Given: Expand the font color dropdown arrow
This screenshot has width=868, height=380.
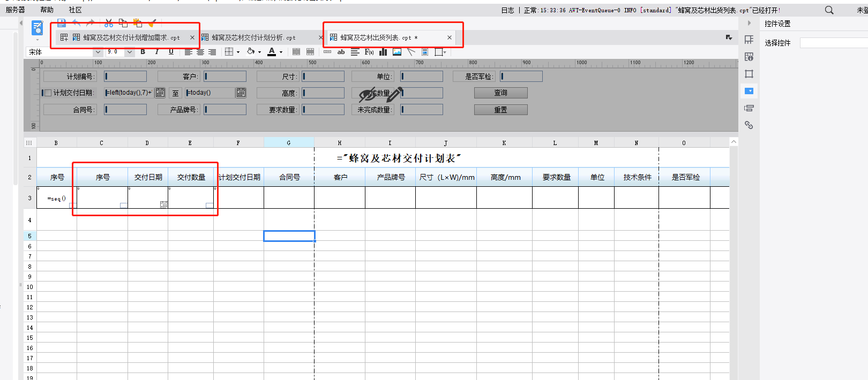Looking at the screenshot, I should (281, 52).
